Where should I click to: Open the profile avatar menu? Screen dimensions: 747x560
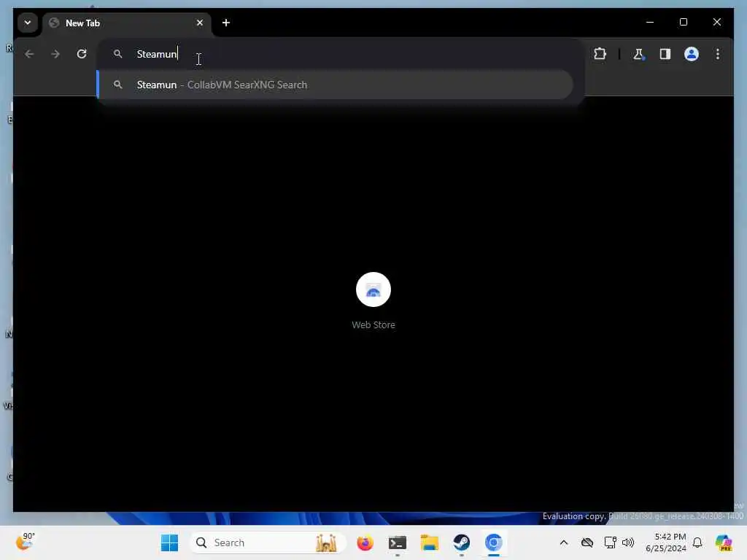(692, 54)
